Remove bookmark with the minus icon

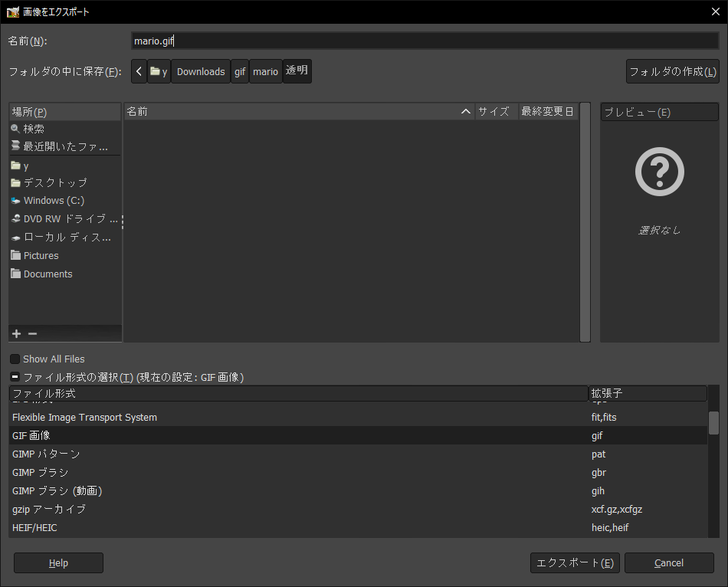pos(32,333)
